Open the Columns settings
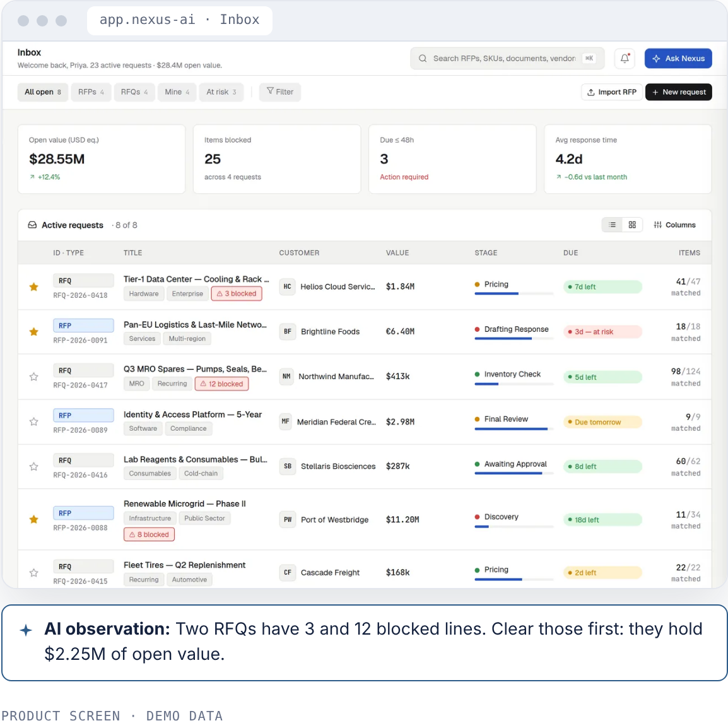 (x=674, y=225)
